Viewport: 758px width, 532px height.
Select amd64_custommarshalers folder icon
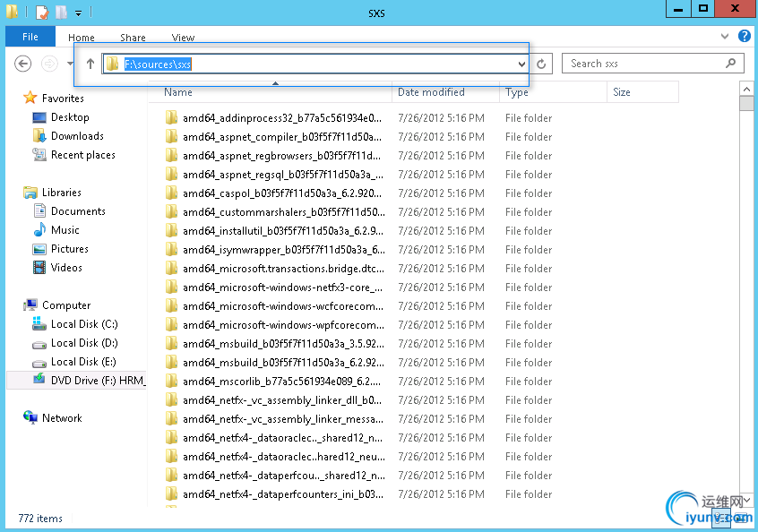(x=171, y=211)
